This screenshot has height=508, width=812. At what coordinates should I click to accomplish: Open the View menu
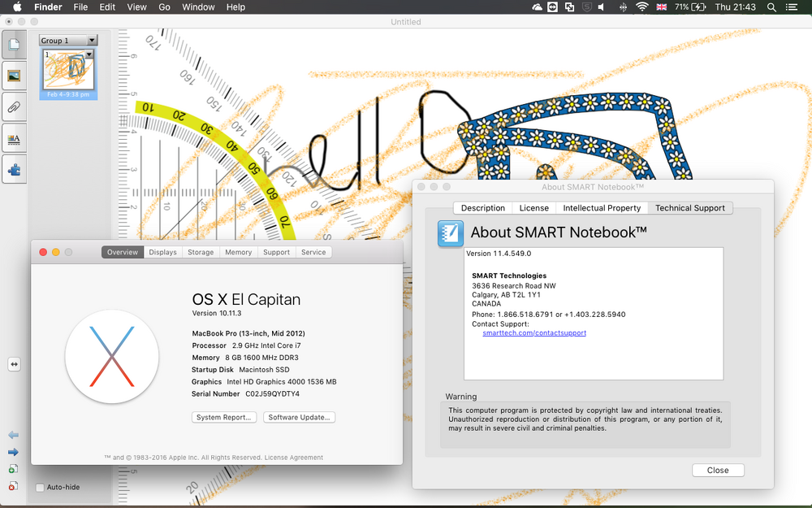coord(136,7)
